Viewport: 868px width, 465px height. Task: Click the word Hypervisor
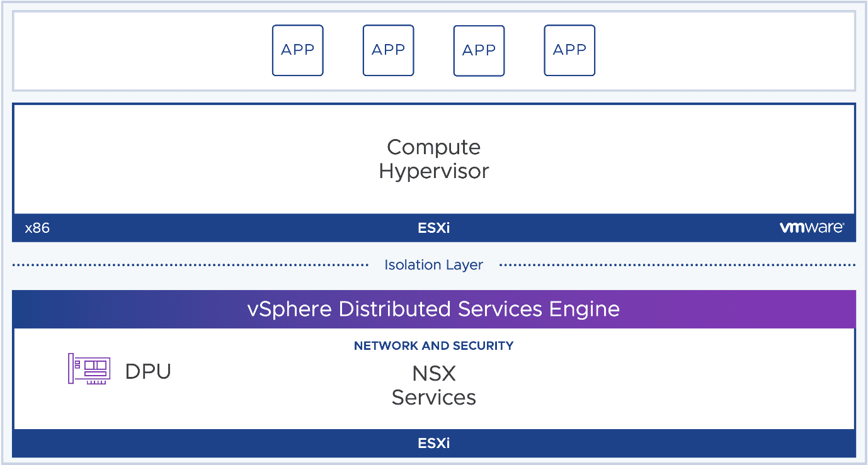tap(433, 171)
